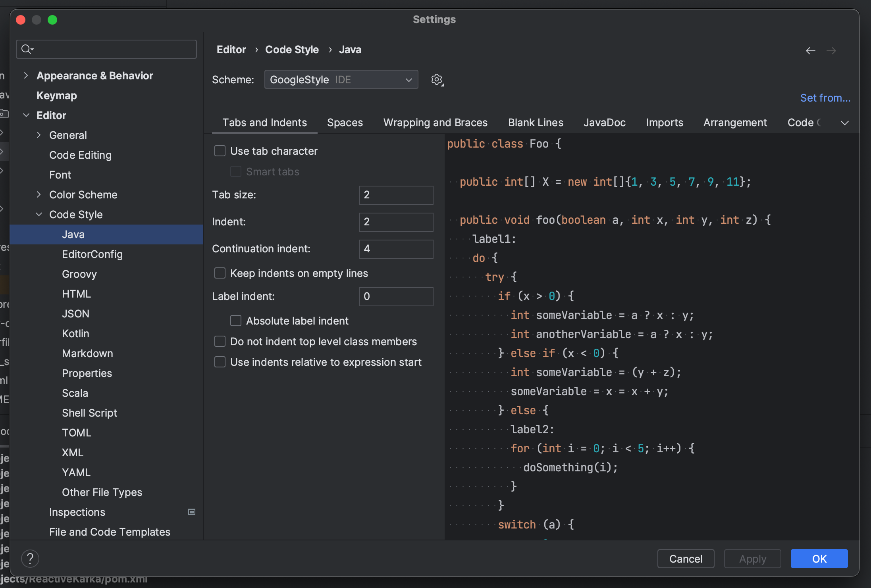The image size is (871, 588).
Task: Click the Set from... link
Action: pos(825,98)
